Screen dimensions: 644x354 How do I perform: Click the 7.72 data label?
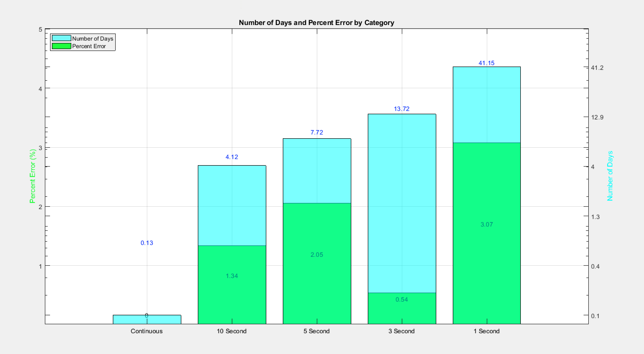317,132
